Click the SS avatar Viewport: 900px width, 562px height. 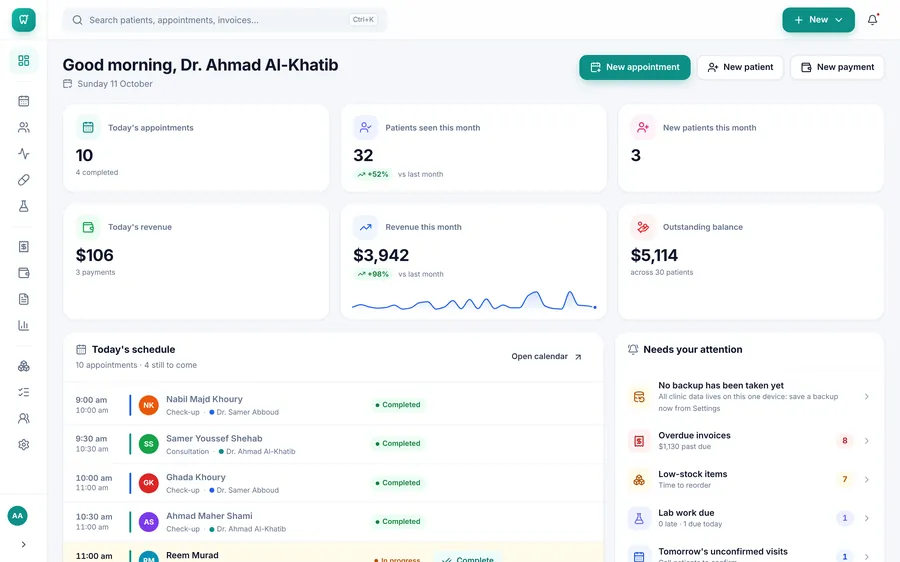point(149,444)
